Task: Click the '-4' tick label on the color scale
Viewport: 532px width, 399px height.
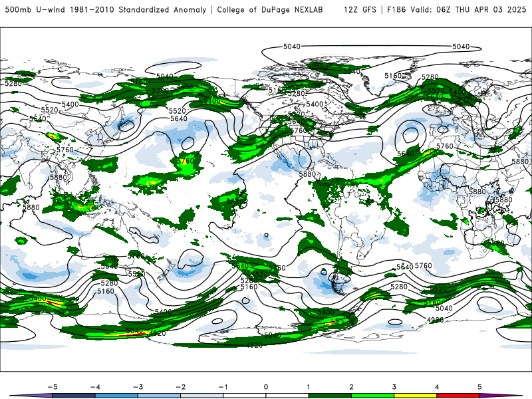Action: (95, 387)
